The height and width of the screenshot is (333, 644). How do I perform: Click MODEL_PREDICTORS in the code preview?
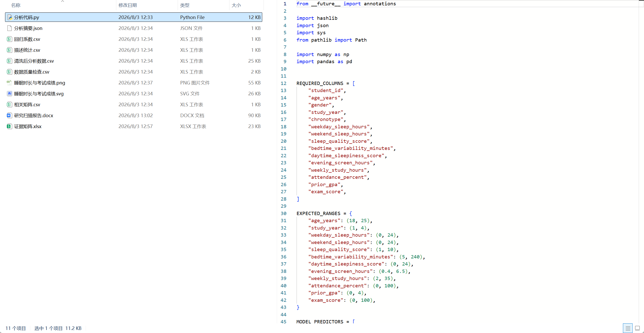[x=320, y=322]
